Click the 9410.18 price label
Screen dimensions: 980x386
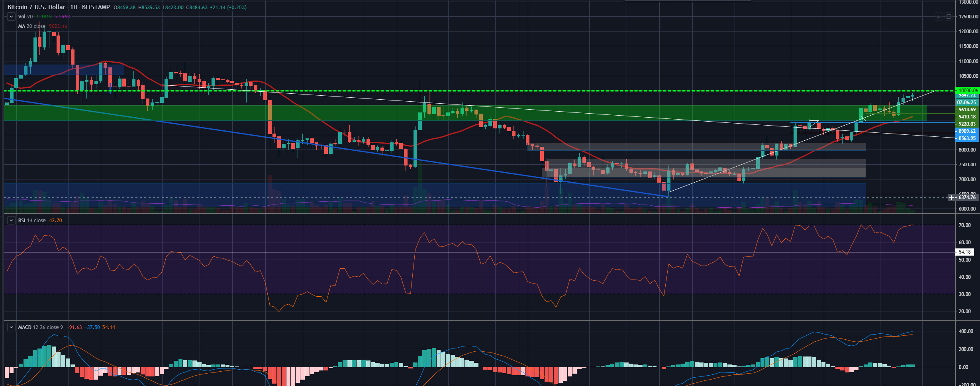967,117
